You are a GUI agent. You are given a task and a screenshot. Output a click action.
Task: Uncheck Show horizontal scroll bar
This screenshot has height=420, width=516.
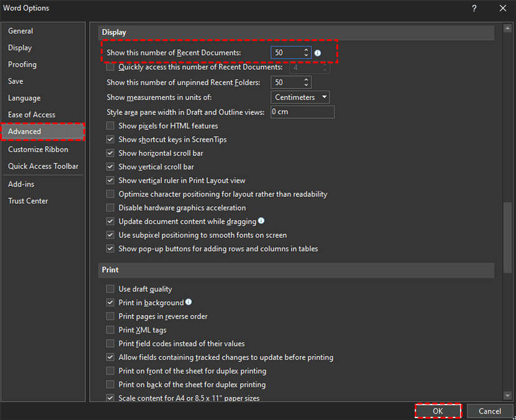pyautogui.click(x=110, y=153)
